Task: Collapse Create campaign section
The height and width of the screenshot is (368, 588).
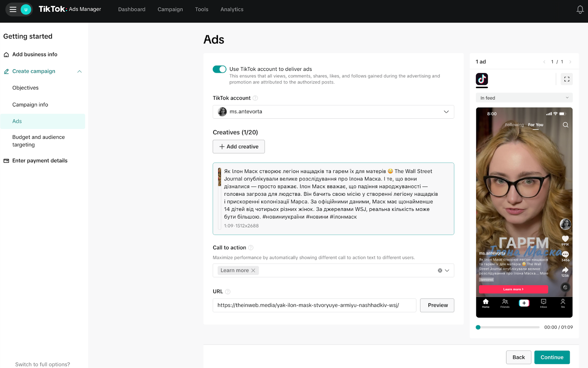Action: pos(79,71)
